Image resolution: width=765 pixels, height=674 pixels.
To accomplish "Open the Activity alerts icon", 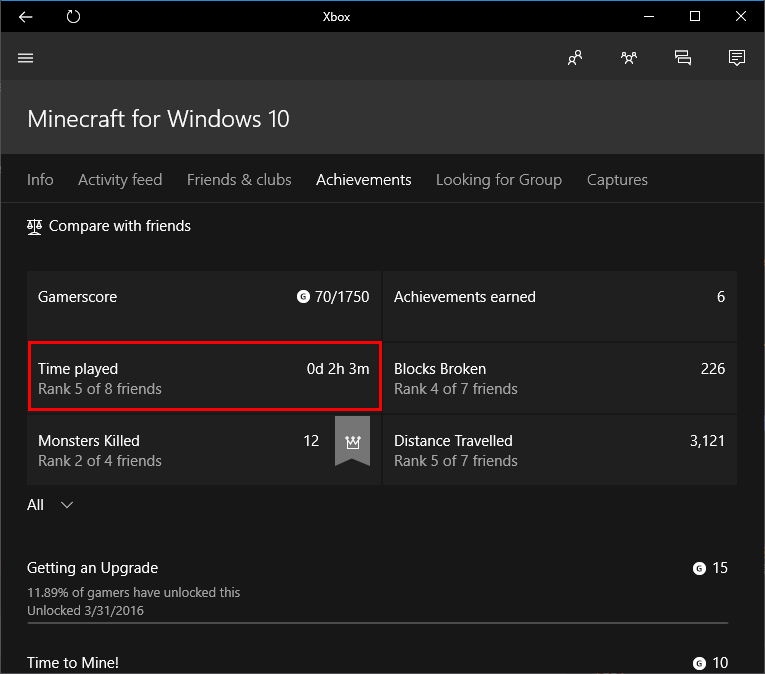I will [737, 58].
